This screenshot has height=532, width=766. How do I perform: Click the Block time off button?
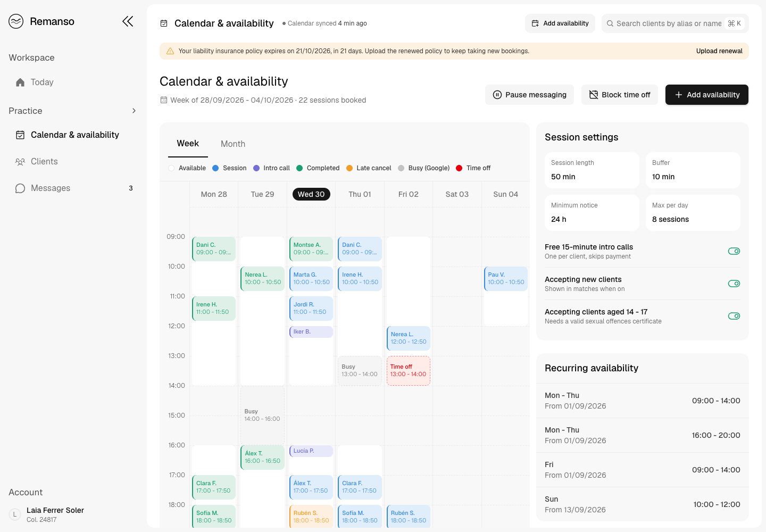620,95
